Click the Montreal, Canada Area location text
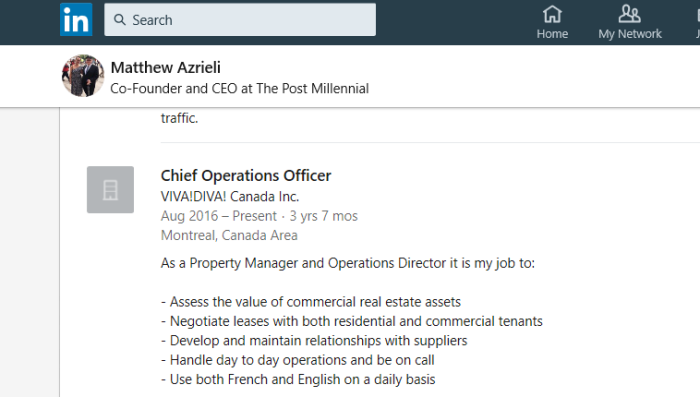 click(x=229, y=235)
